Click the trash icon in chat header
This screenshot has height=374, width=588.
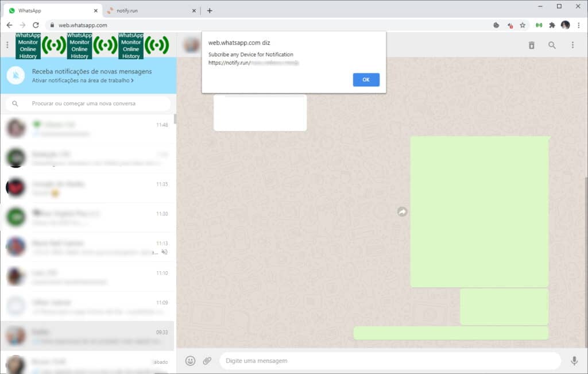tap(531, 45)
